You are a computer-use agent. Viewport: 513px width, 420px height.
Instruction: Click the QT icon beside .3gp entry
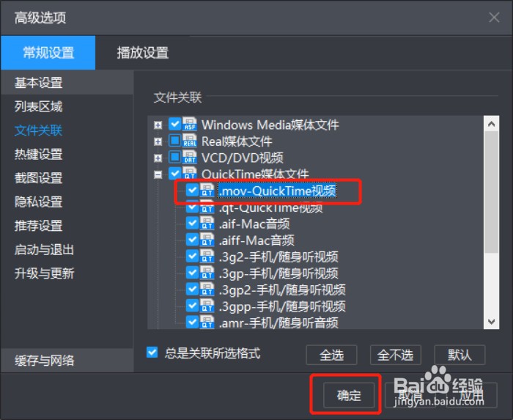(207, 273)
